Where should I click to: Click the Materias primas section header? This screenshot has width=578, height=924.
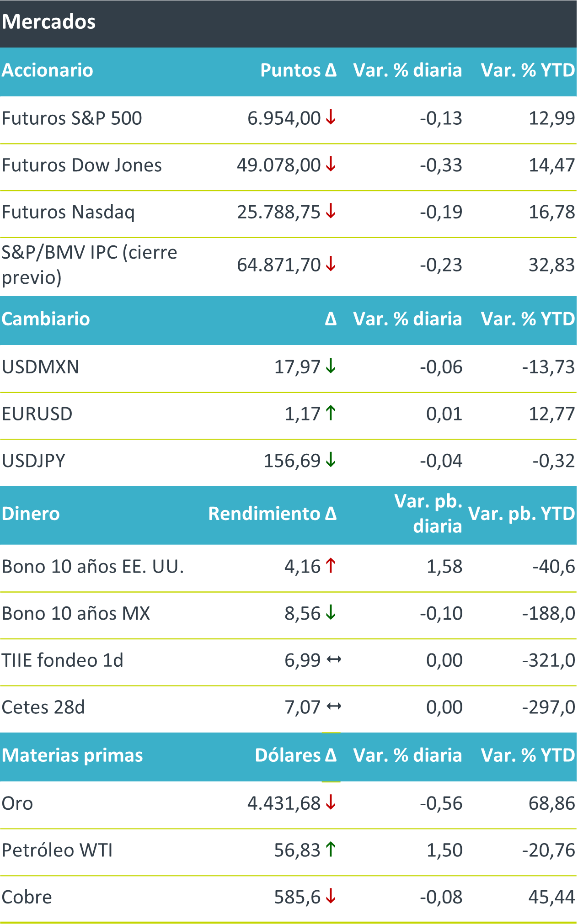click(72, 755)
